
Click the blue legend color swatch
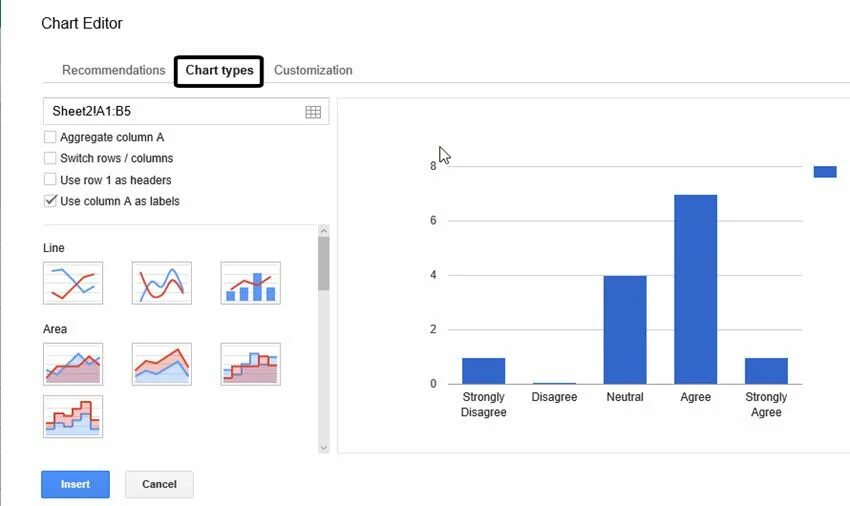click(825, 172)
